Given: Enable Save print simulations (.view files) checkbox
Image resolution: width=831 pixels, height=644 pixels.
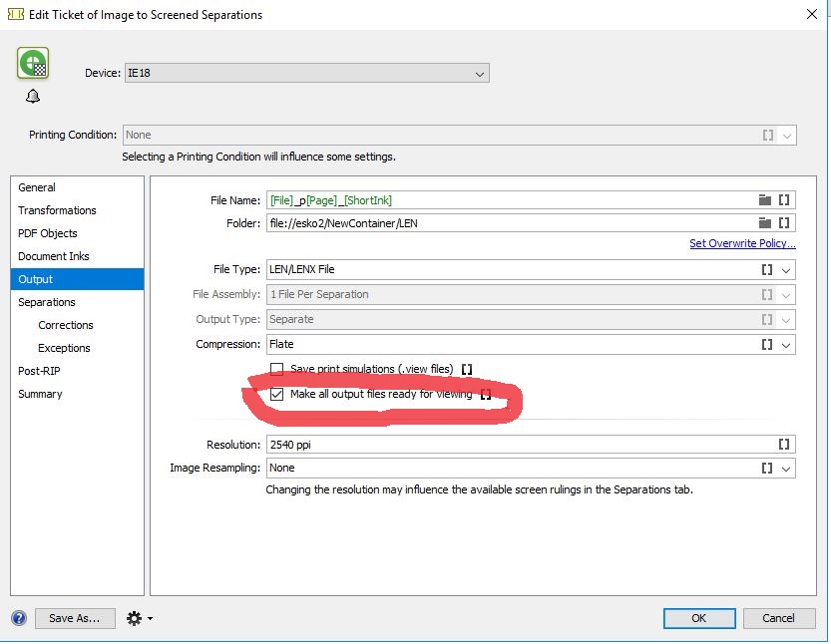Looking at the screenshot, I should 276,369.
